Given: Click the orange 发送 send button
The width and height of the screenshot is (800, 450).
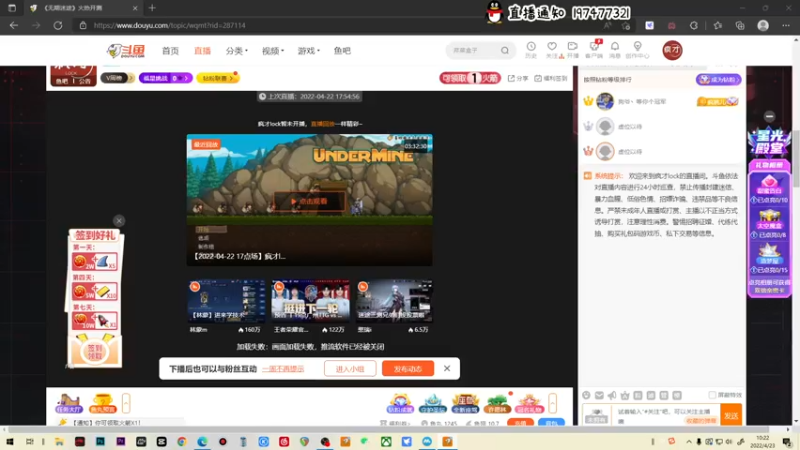Looking at the screenshot, I should click(x=731, y=415).
